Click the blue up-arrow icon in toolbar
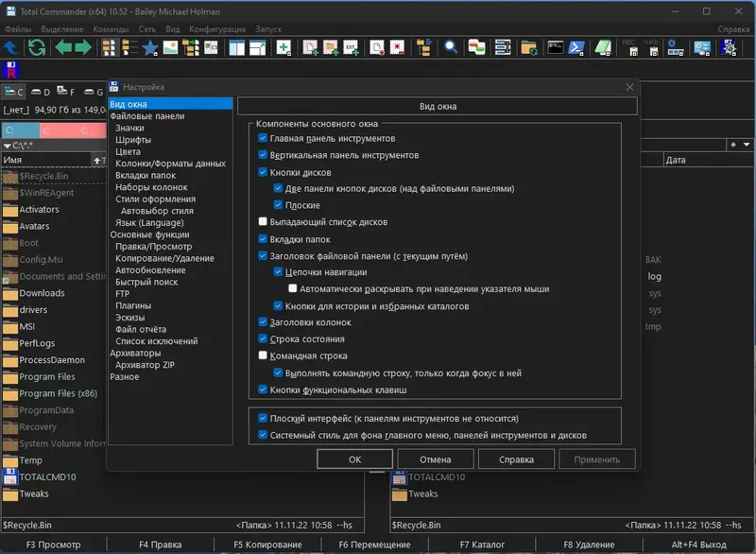 [10, 47]
